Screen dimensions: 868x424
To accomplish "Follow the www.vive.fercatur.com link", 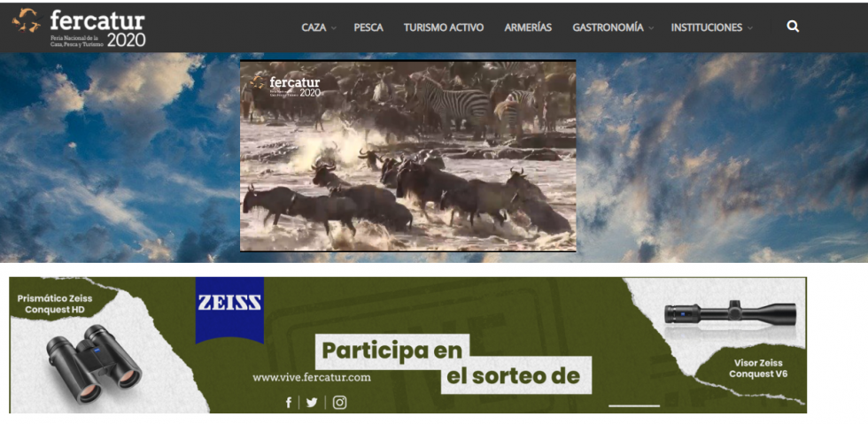I will pos(312,377).
